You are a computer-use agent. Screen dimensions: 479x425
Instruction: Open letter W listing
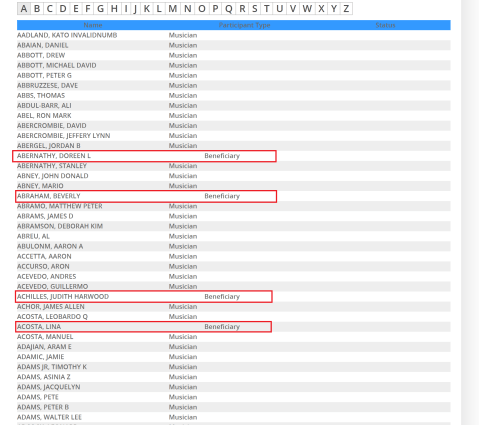(x=307, y=9)
